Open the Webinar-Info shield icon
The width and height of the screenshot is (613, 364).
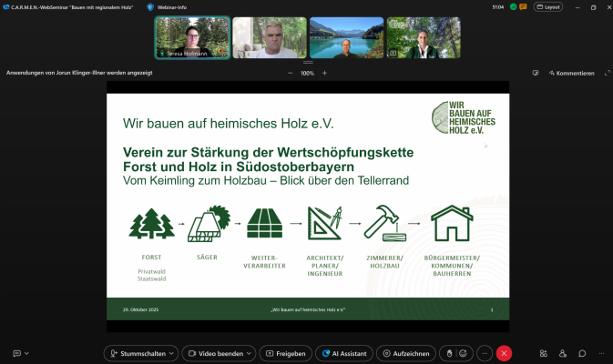click(x=150, y=7)
